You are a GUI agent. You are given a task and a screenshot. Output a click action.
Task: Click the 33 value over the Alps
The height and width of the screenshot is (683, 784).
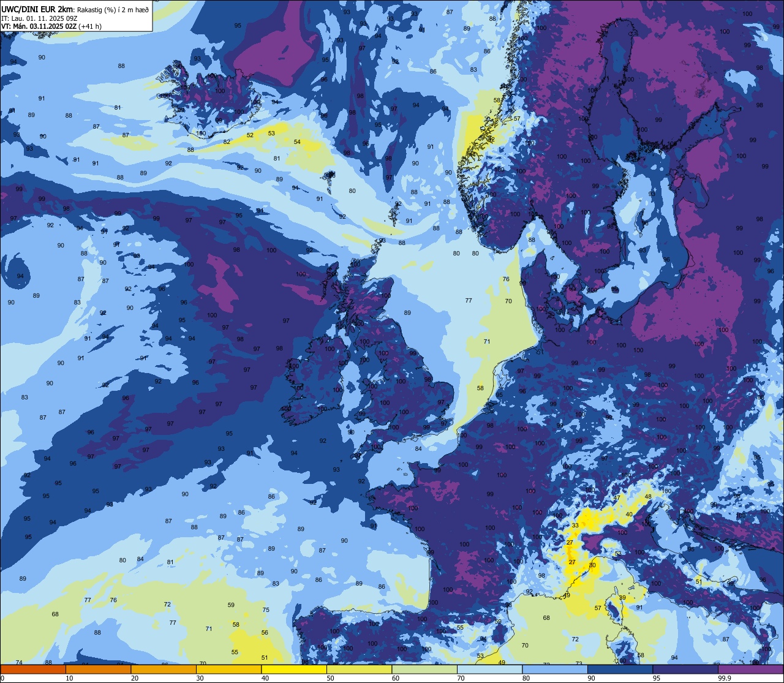pos(575,526)
